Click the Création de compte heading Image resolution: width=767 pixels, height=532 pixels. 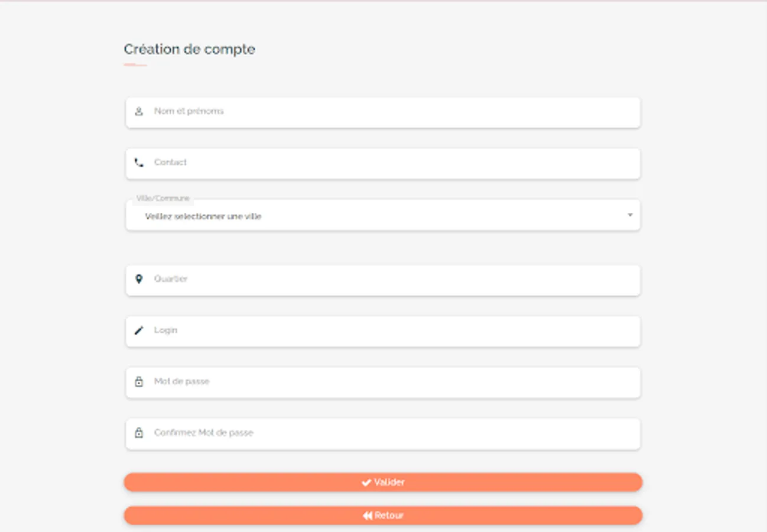click(190, 49)
